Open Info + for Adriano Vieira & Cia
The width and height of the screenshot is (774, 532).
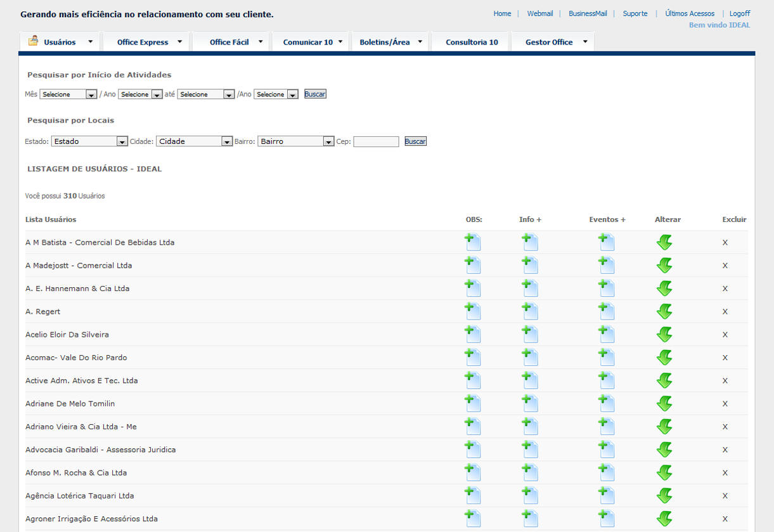[530, 427]
